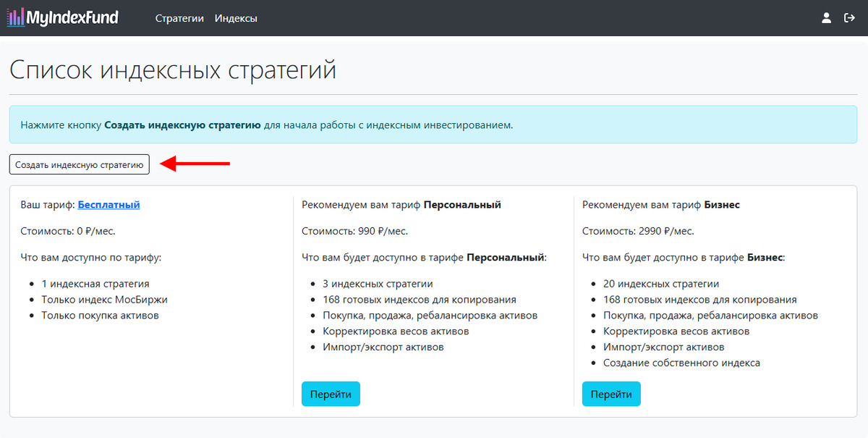Follow the Бесплатный tariff link

point(109,205)
